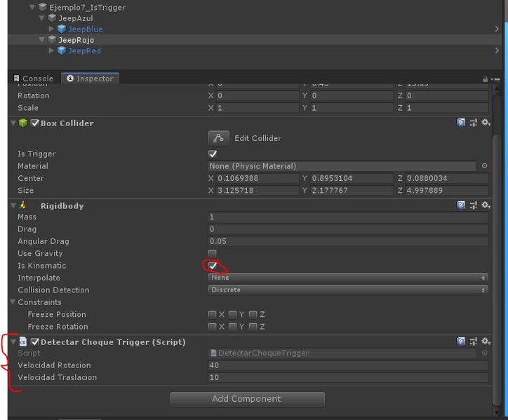Click the Script field object picker circle

pos(484,353)
